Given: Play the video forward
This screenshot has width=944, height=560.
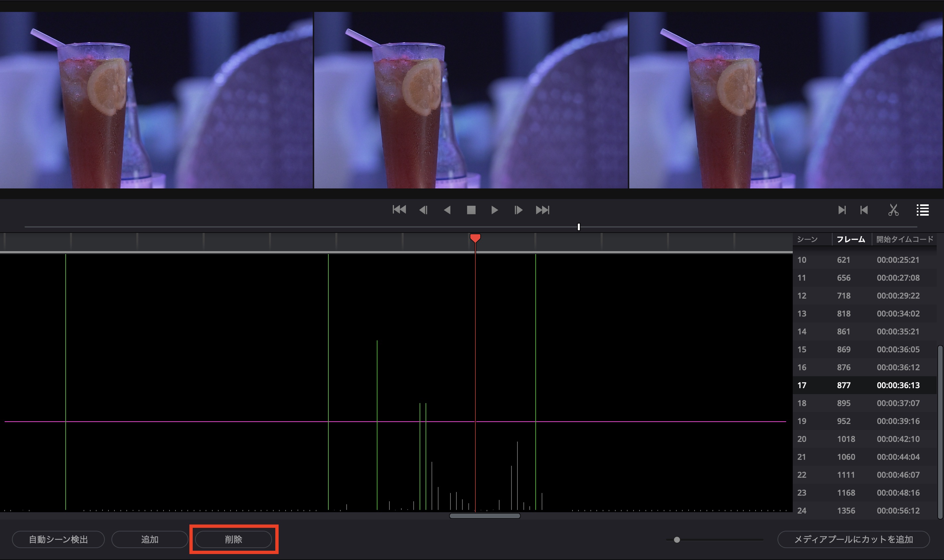Looking at the screenshot, I should tap(494, 210).
